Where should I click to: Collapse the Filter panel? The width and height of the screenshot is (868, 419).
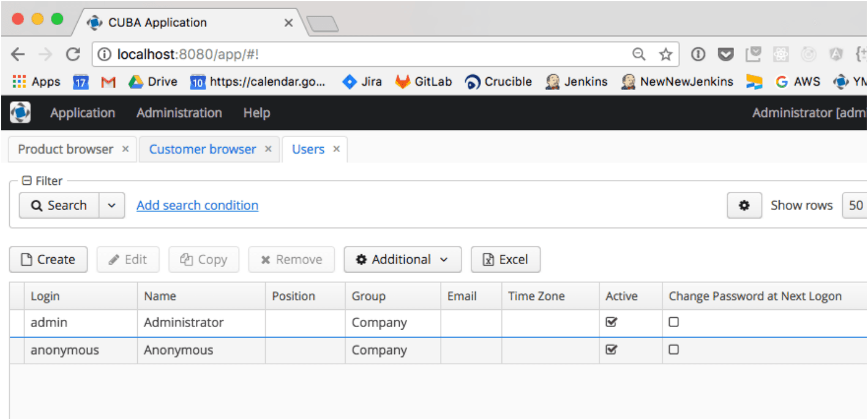[x=26, y=181]
